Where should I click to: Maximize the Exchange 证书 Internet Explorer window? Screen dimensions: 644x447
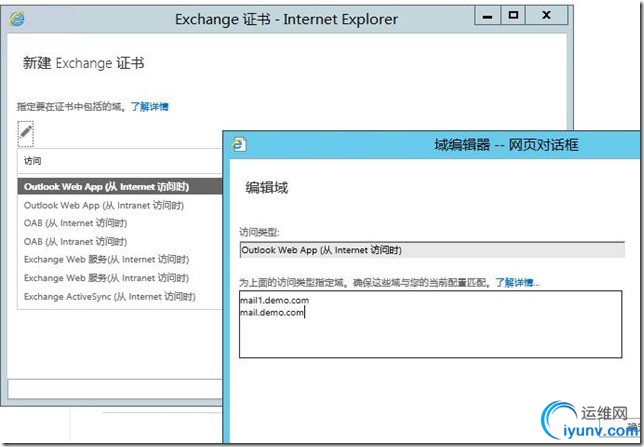(513, 16)
